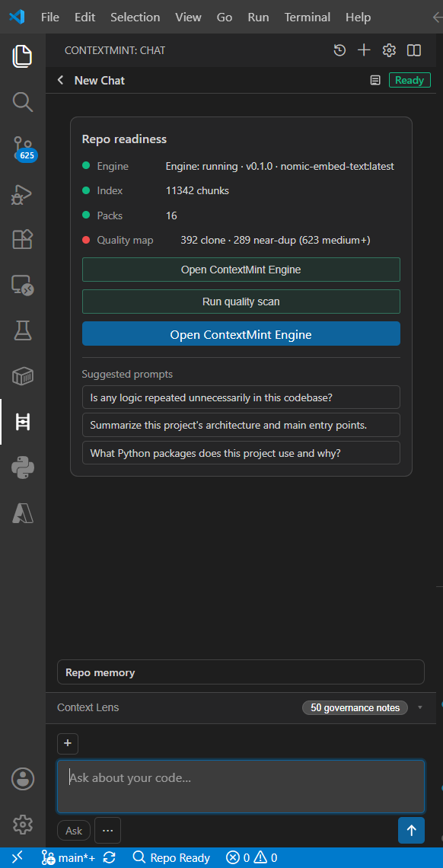Click the green-outlined Open ContextMint Engine button

241,270
